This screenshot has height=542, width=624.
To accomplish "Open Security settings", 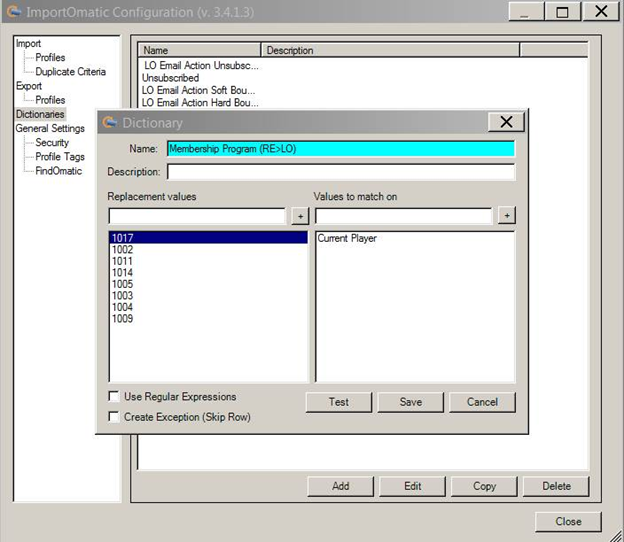I will click(52, 142).
